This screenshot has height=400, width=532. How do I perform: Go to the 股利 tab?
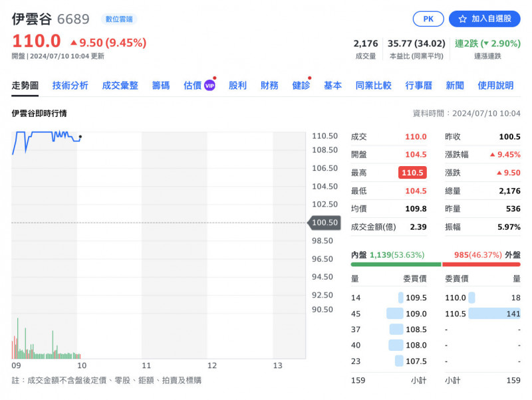pyautogui.click(x=237, y=86)
